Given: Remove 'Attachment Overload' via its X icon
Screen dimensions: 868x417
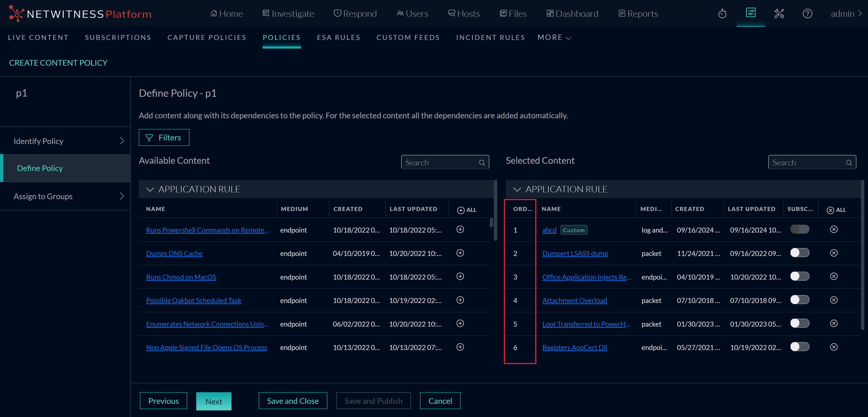Looking at the screenshot, I should click(834, 300).
